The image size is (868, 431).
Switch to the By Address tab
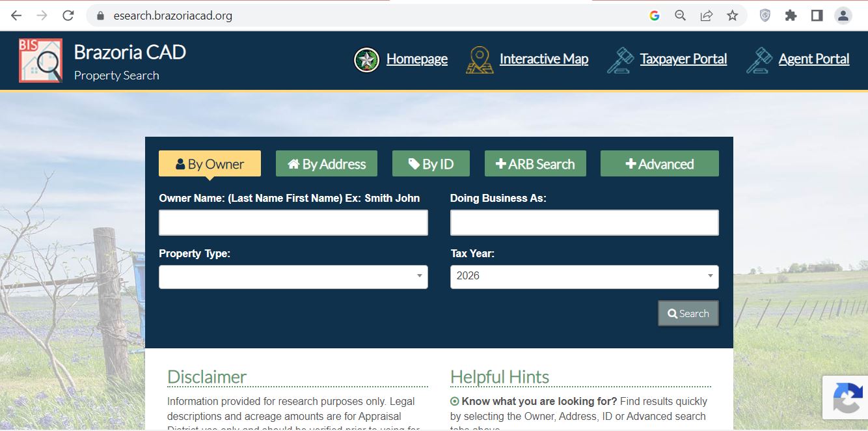pos(327,164)
